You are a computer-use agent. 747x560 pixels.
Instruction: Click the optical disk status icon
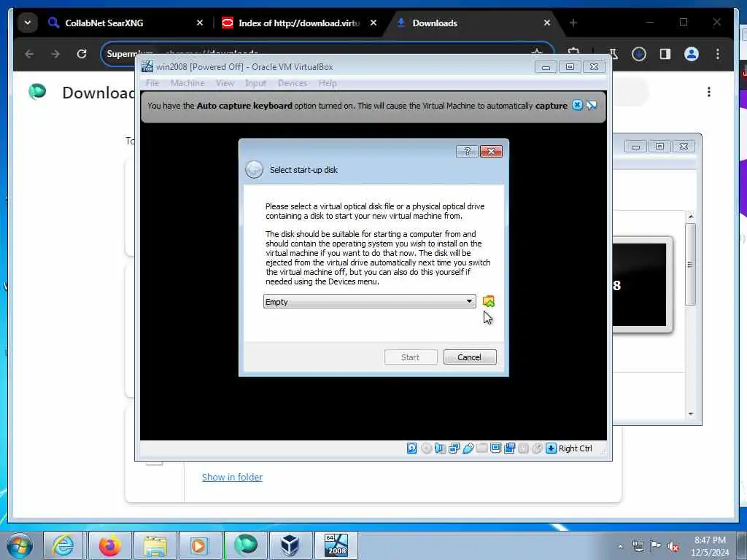pos(426,448)
